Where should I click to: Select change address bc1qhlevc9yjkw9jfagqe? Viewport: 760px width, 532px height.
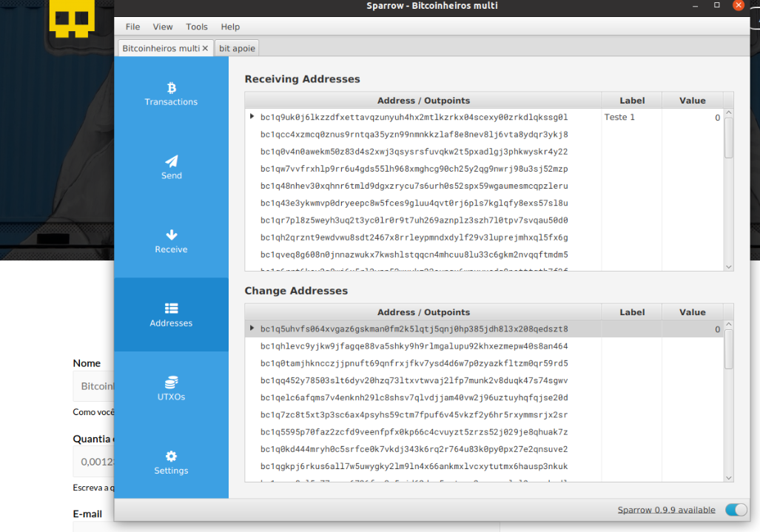click(414, 346)
